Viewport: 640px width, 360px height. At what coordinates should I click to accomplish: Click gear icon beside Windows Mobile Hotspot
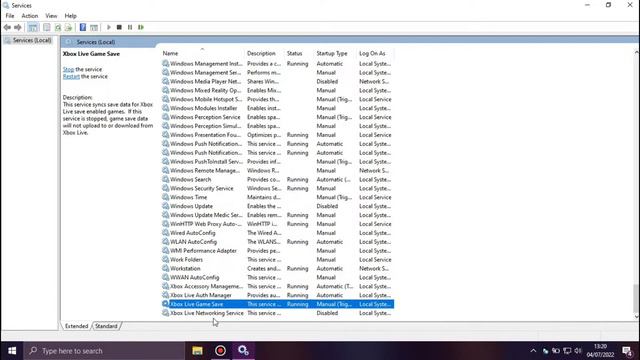click(165, 99)
